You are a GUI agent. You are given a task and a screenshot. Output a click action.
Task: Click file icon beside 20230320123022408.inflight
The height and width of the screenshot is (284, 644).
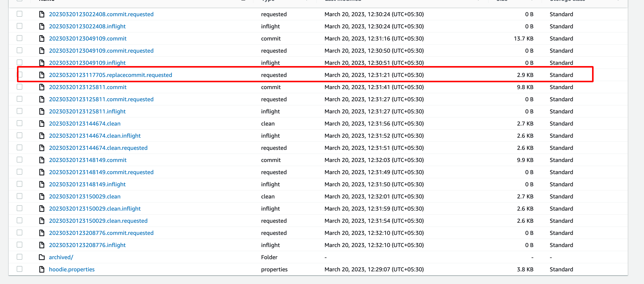42,26
